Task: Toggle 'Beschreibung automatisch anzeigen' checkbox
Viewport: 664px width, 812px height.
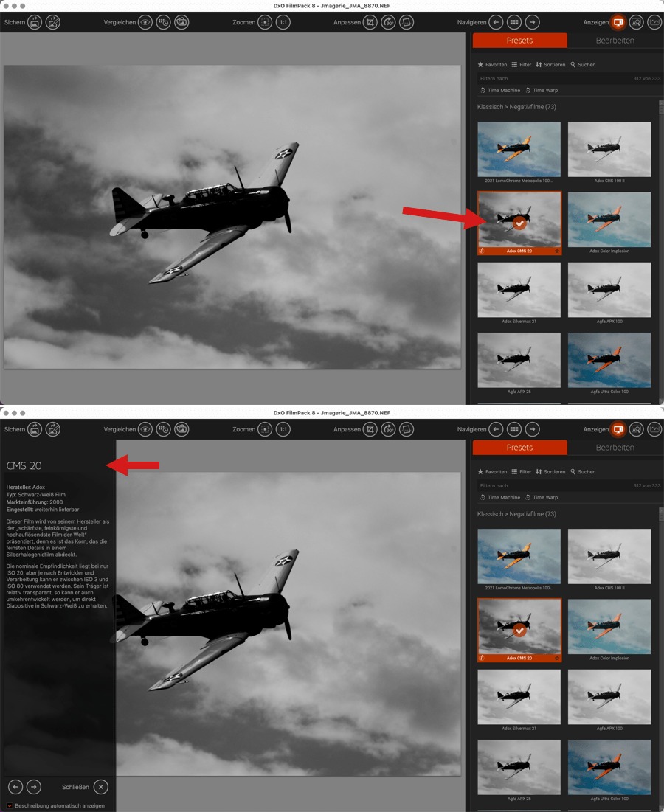Action: 10,805
